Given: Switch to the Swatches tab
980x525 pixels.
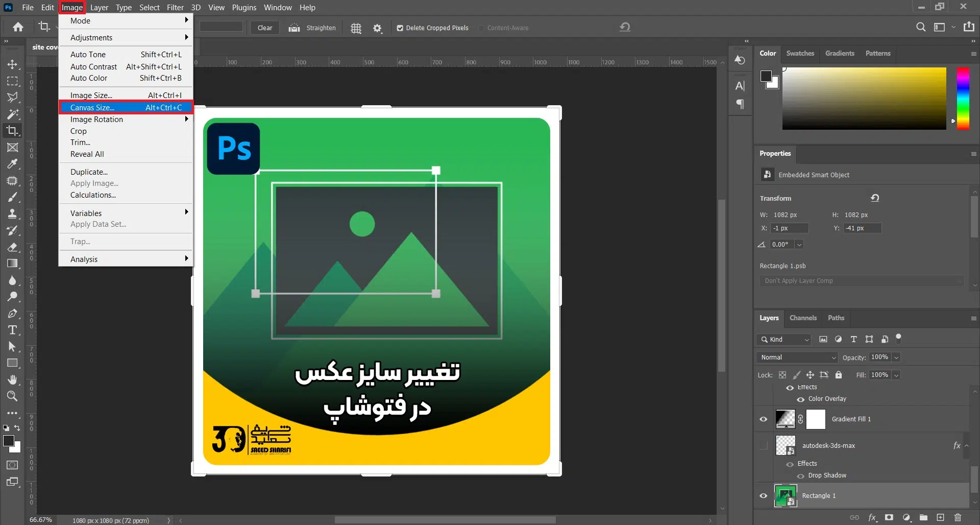Looking at the screenshot, I should coord(800,53).
